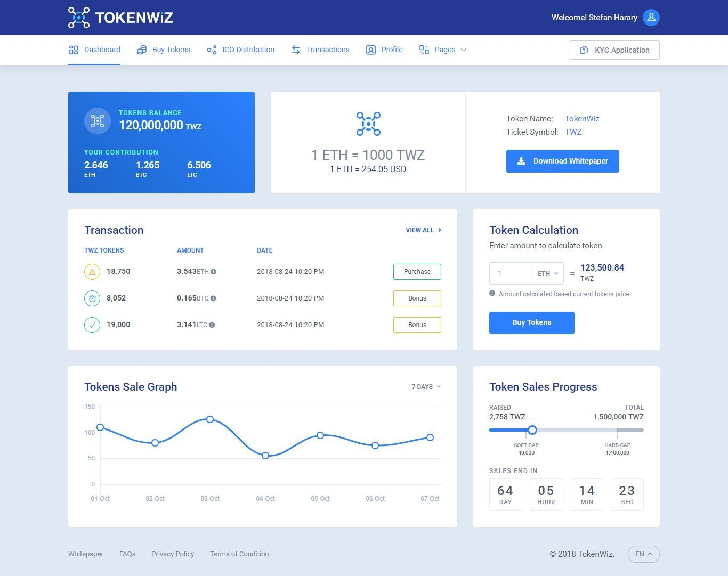This screenshot has width=728, height=576.
Task: Click the 1,500,000 TWZ total value
Action: (x=618, y=417)
